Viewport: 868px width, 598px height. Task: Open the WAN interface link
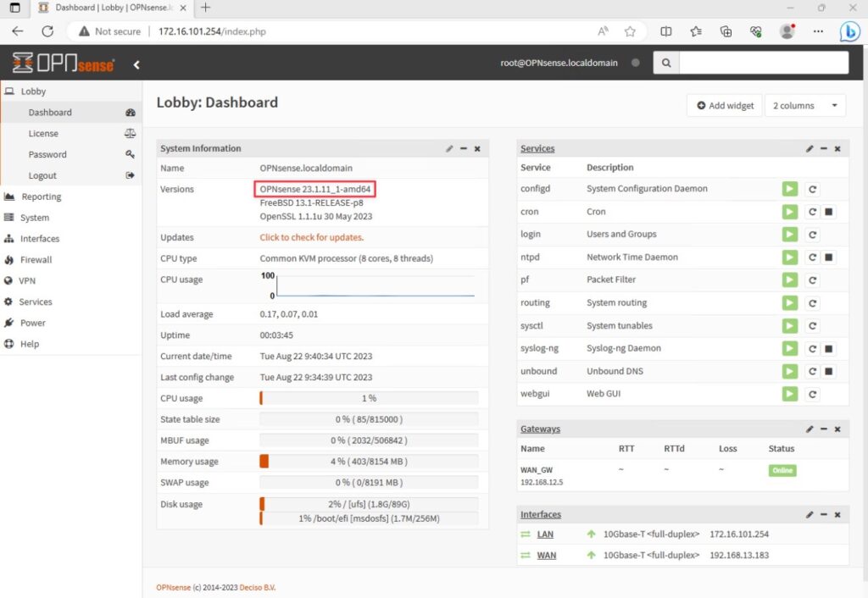click(547, 556)
